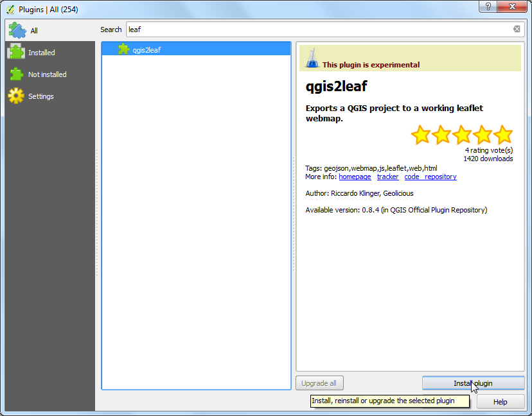Click the QGIS icon in title bar
The height and width of the screenshot is (416, 532).
10,10
